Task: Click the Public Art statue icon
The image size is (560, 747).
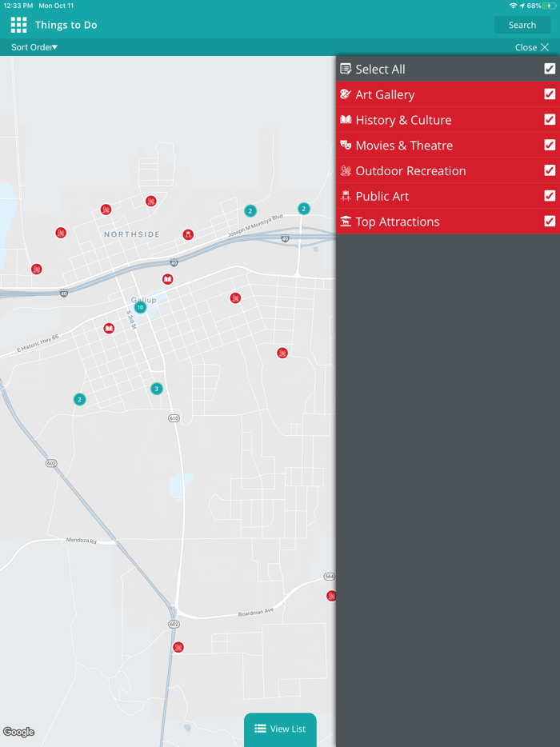Action: click(x=346, y=196)
